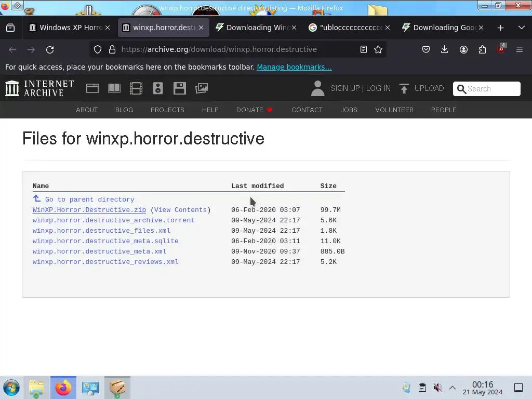Open the PEOPLE menu item

(x=444, y=110)
